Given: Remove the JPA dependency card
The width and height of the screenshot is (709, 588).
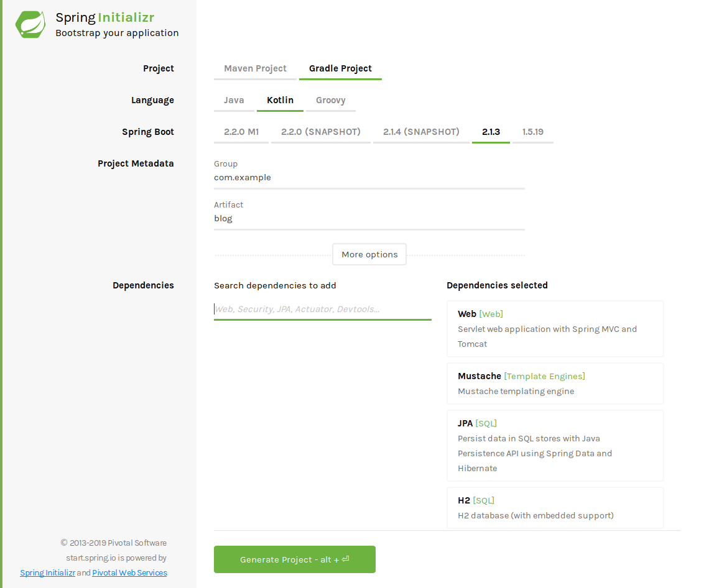Looking at the screenshot, I should (555, 446).
